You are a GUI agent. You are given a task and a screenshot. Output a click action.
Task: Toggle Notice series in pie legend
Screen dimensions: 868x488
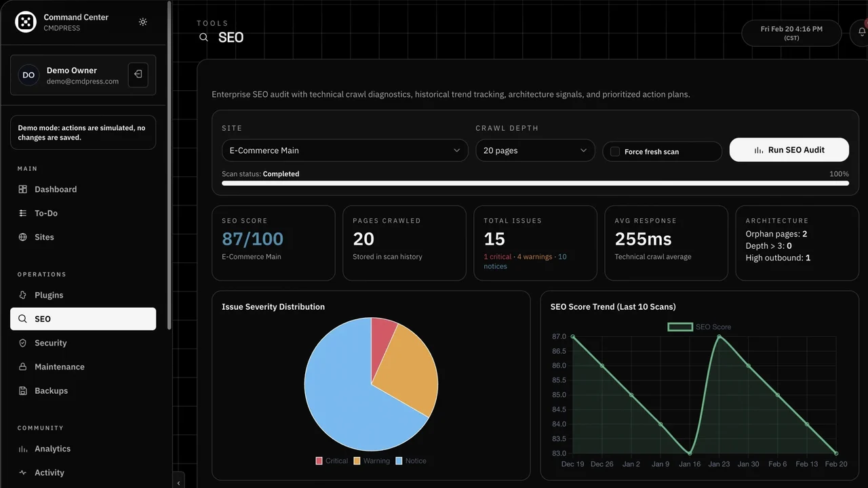[x=411, y=461]
